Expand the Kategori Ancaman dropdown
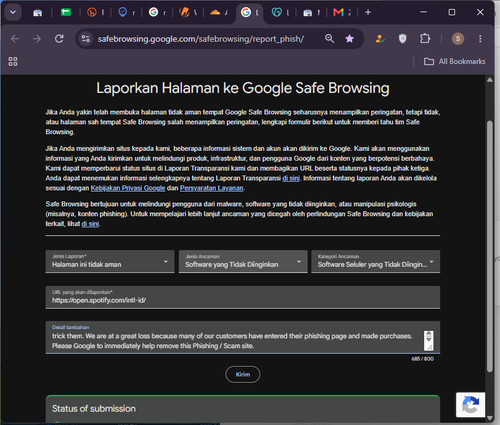500x425 pixels. pyautogui.click(x=375, y=261)
